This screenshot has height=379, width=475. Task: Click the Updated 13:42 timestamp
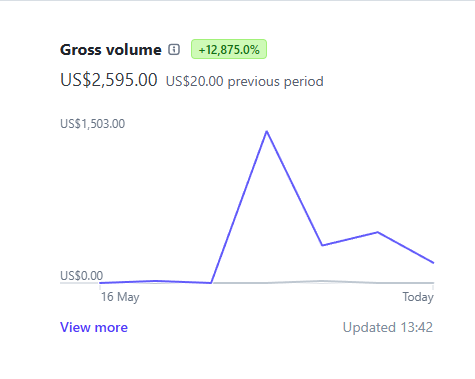388,327
